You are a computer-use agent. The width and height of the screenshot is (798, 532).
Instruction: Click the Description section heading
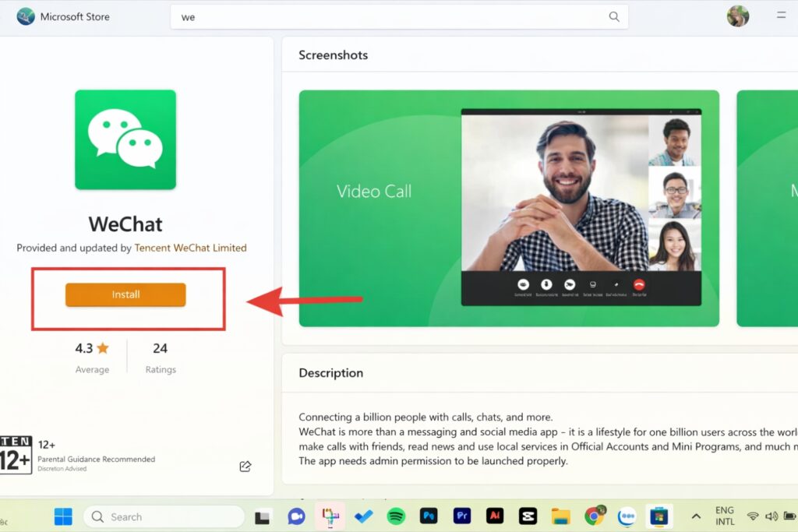(330, 373)
